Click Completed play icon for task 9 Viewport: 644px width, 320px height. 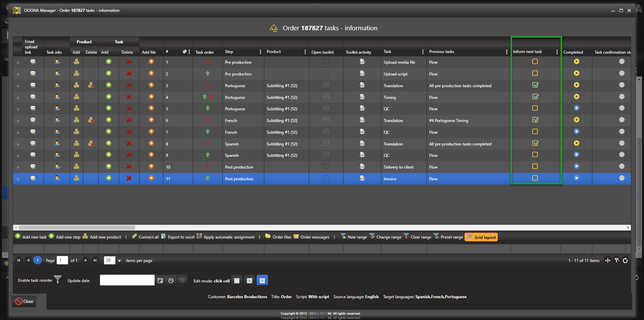pyautogui.click(x=576, y=155)
